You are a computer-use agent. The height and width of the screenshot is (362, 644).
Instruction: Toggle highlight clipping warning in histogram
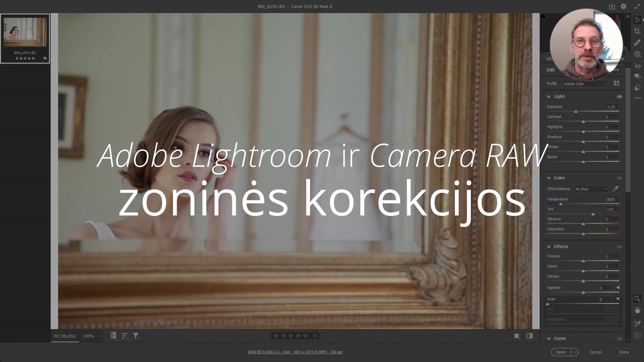point(628,16)
